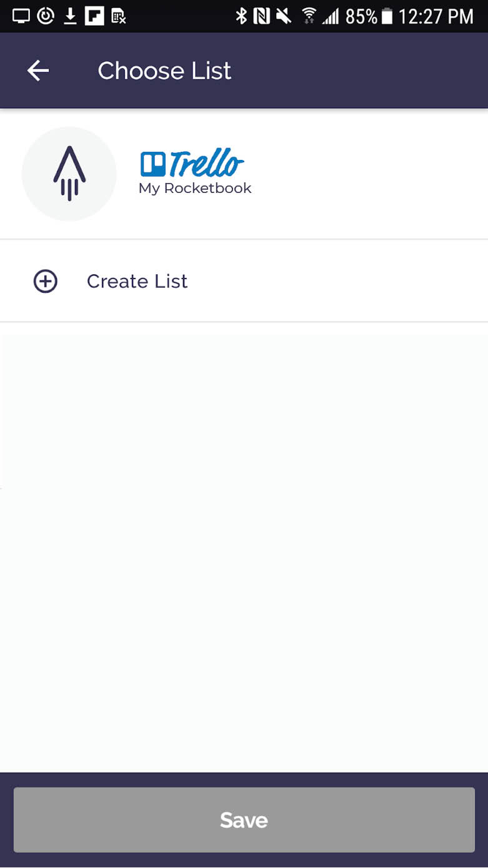
Task: Tap the spreadsheet notification icon
Action: point(118,16)
